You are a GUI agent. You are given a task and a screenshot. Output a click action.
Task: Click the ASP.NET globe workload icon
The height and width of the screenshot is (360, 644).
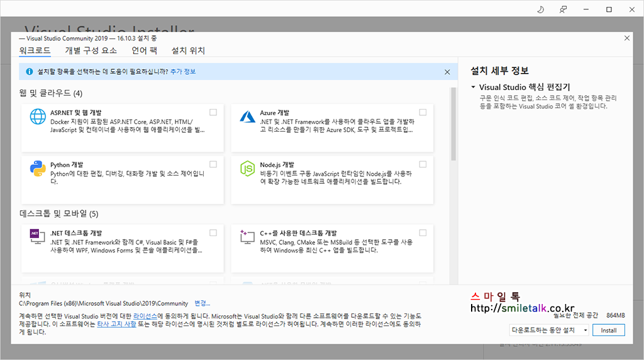pos(38,116)
